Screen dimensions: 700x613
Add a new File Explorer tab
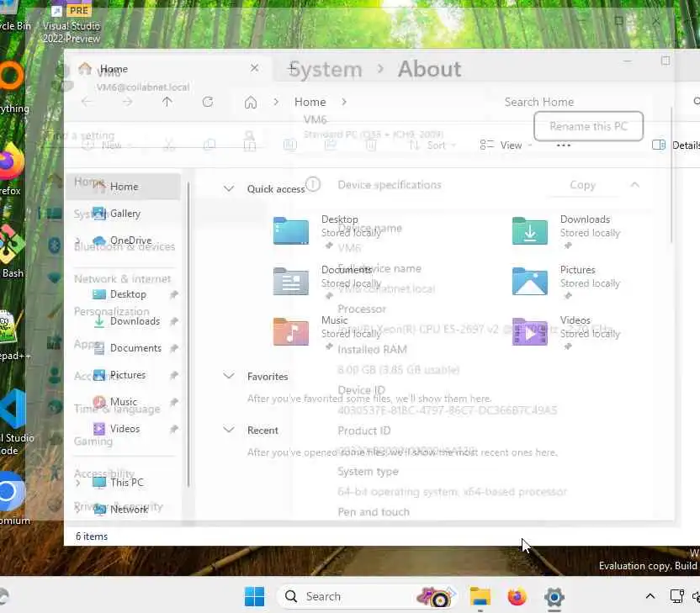pos(293,68)
